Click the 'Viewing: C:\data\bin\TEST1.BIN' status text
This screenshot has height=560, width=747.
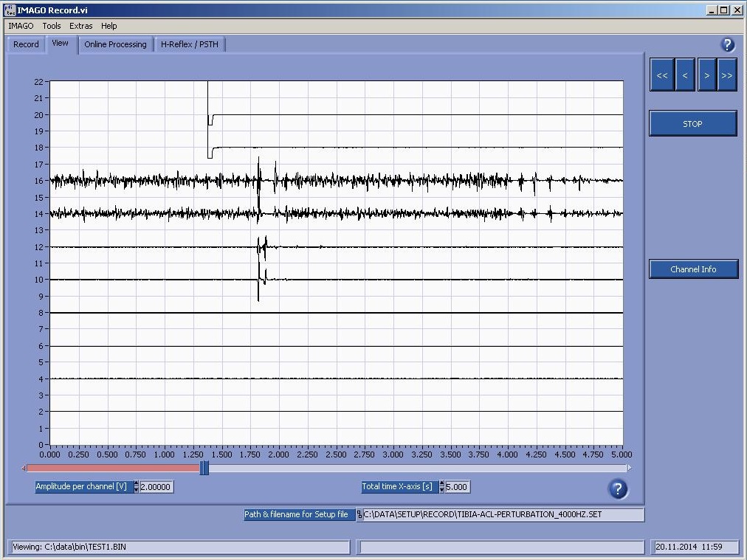(69, 547)
